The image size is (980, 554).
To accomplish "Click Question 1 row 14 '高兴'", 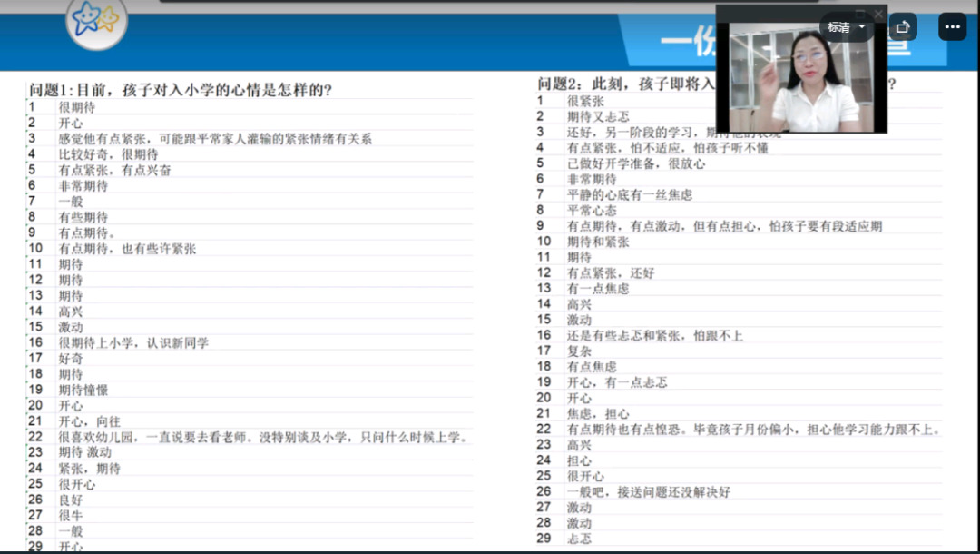I will coord(71,312).
